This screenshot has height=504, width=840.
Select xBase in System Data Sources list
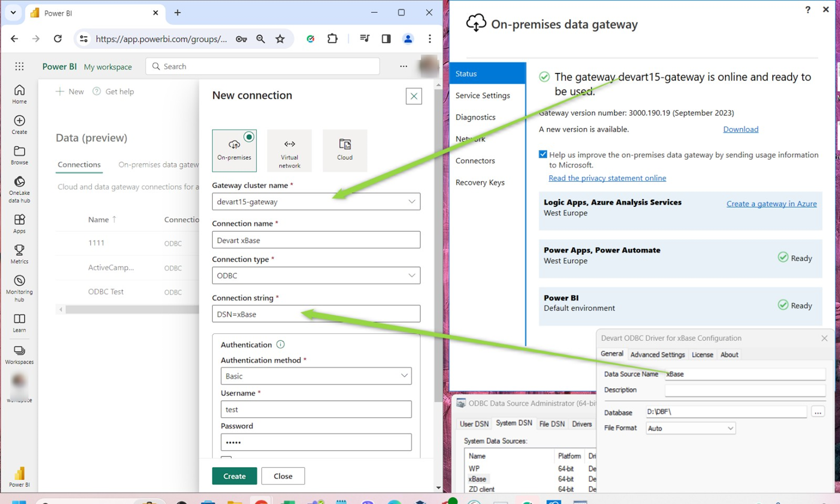click(x=477, y=479)
